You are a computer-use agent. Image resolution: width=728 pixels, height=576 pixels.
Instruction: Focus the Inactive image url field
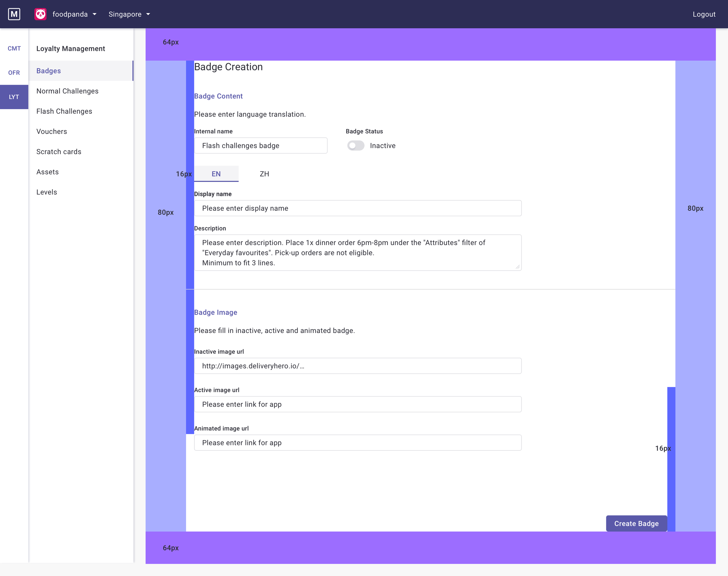[x=358, y=366]
